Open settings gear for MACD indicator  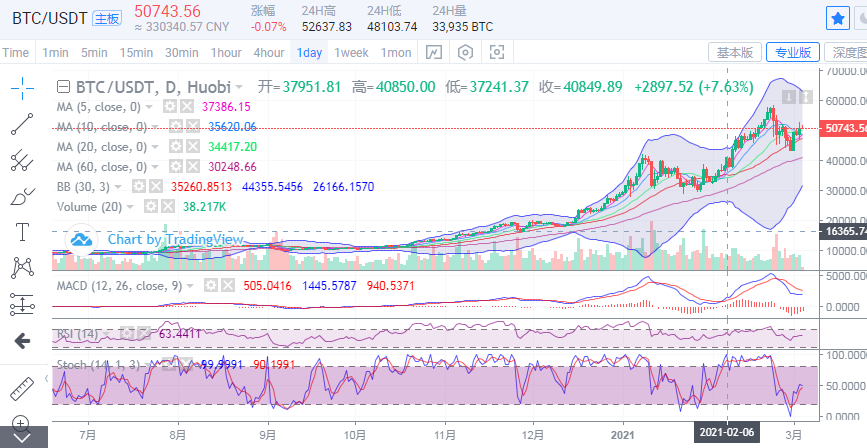pos(210,286)
